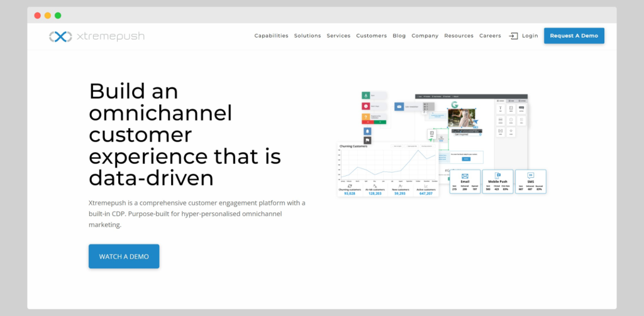Viewport: 644px width, 316px height.
Task: Click the woman photo in email editor
Action: coord(461,118)
